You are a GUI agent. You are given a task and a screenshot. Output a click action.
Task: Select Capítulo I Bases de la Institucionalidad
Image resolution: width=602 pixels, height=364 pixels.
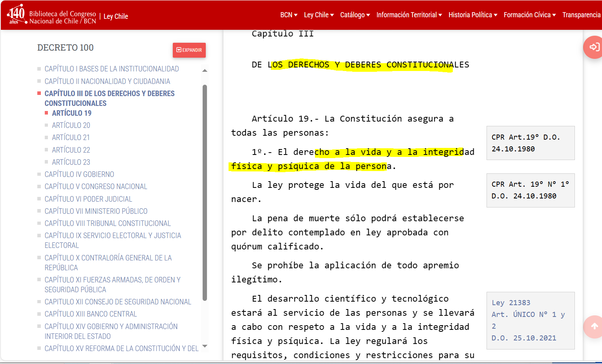coord(112,69)
